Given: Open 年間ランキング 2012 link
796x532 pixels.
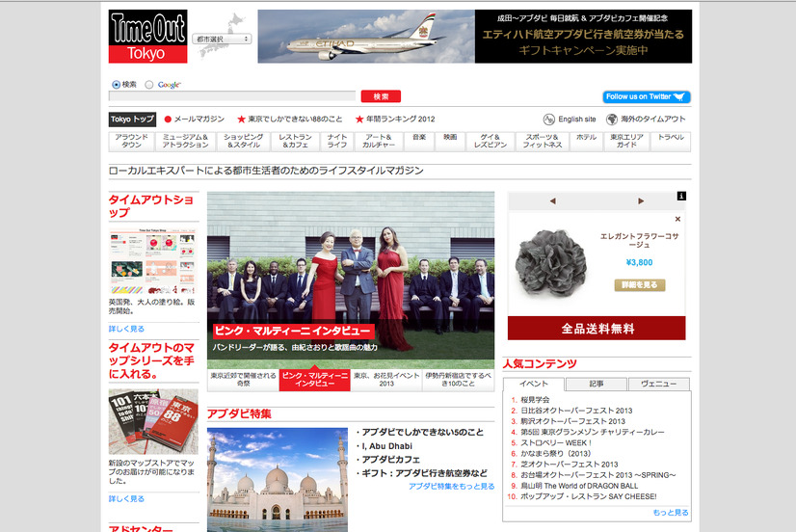Looking at the screenshot, I should coord(395,120).
